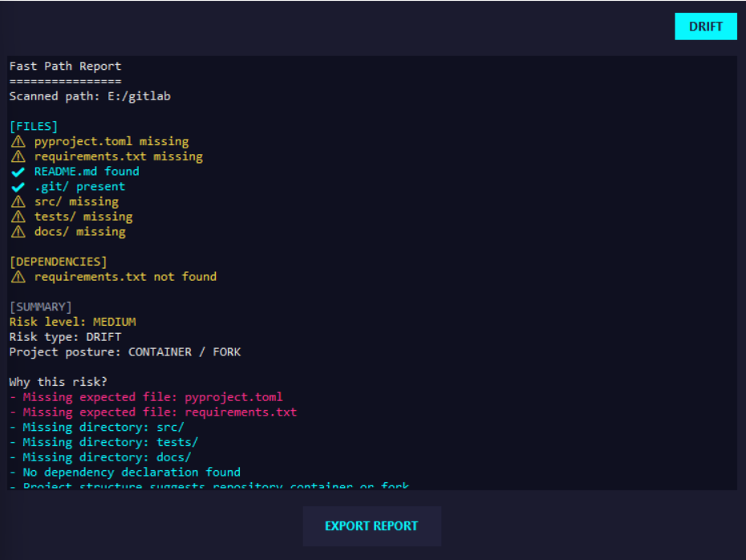Click 'Why this risk?' heading
This screenshot has height=560, width=746.
point(58,382)
